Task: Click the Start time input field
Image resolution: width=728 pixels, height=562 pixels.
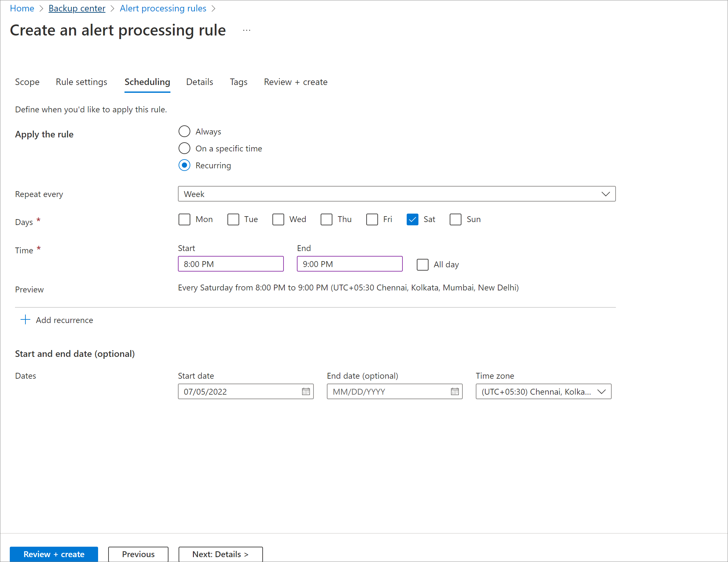Action: pyautogui.click(x=232, y=264)
